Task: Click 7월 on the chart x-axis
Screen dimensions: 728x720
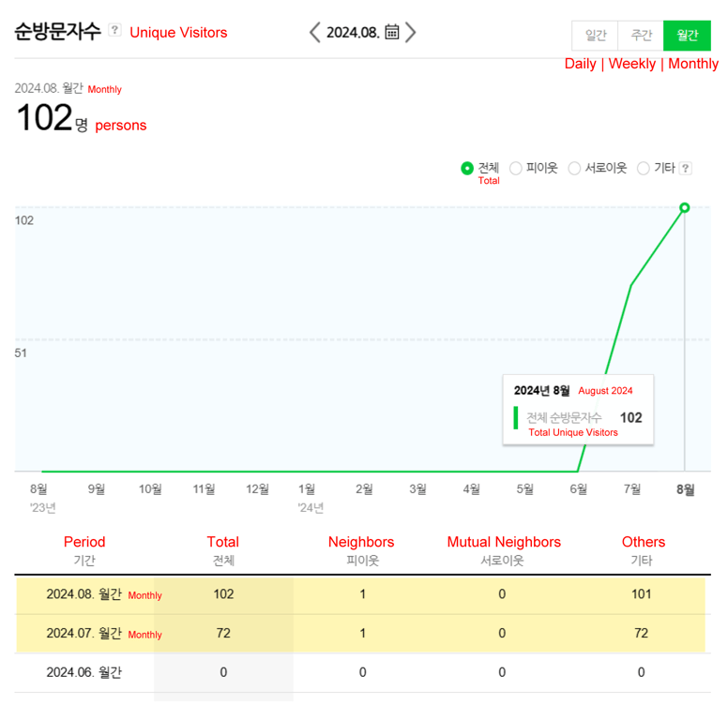Action: point(632,489)
